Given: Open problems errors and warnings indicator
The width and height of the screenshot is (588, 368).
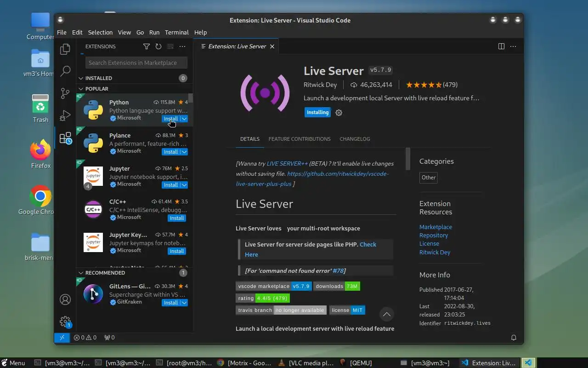Looking at the screenshot, I should (x=85, y=338).
